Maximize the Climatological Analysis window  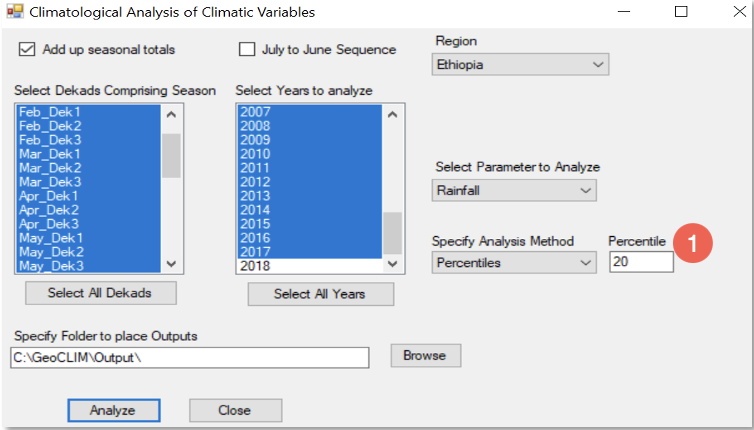[x=681, y=12]
